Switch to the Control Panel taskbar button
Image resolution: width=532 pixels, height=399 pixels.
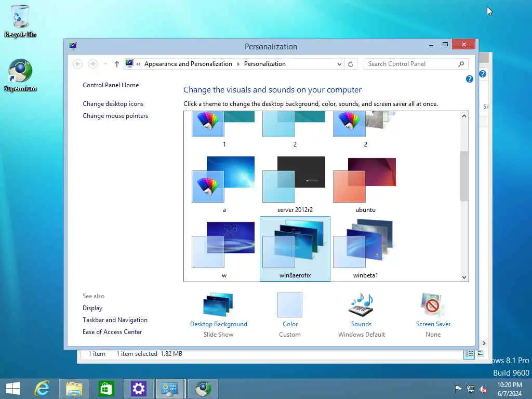[170, 389]
